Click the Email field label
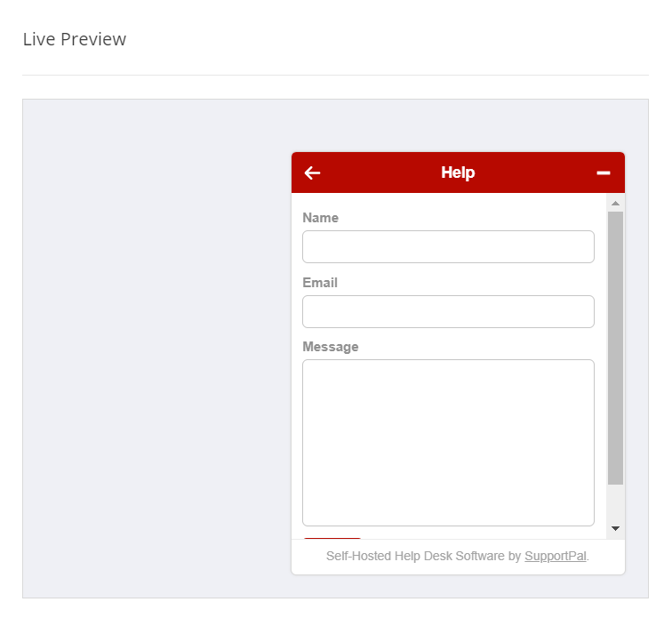672x618 pixels. click(x=320, y=283)
